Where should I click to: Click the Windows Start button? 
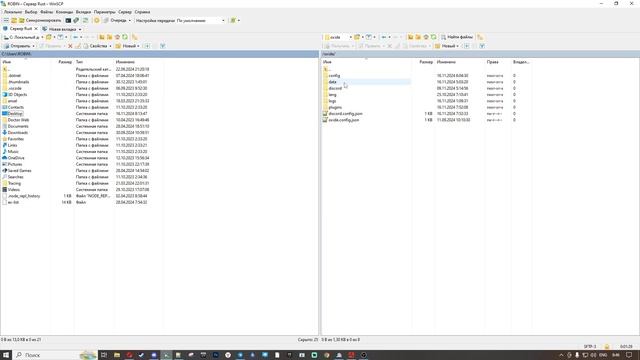coord(6,355)
